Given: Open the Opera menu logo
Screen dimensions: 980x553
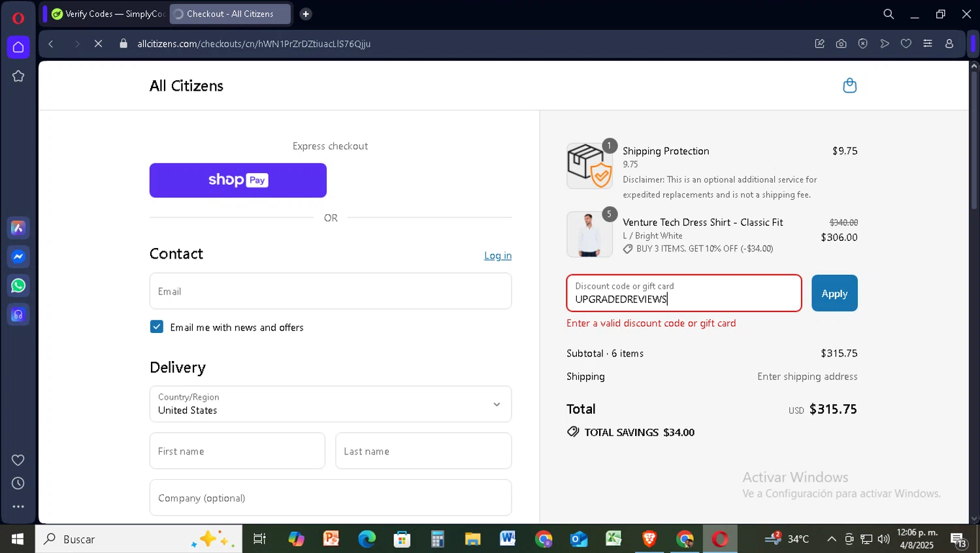Looking at the screenshot, I should (x=18, y=18).
